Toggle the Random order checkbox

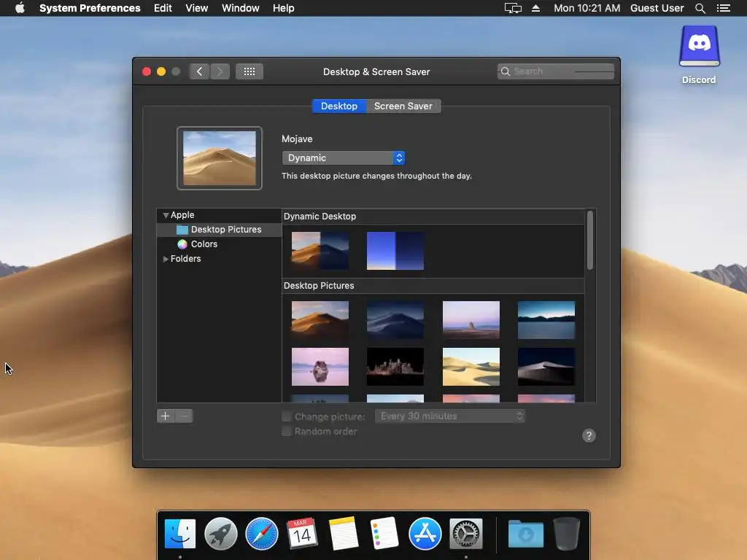click(x=286, y=431)
